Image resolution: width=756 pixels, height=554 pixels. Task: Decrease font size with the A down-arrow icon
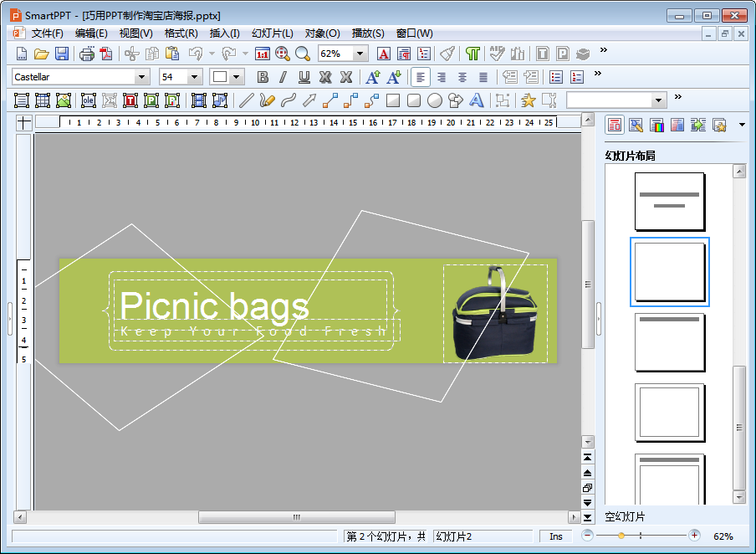pyautogui.click(x=394, y=77)
